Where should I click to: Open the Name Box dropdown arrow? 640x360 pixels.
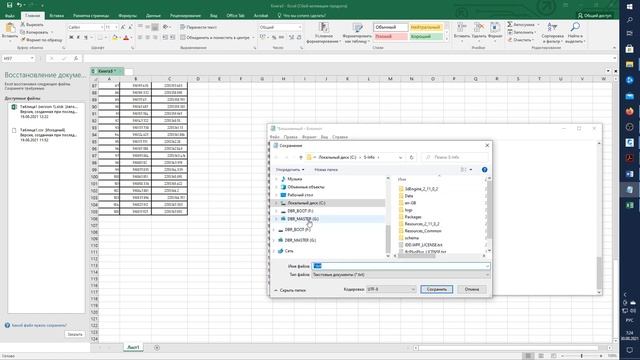pos(32,58)
